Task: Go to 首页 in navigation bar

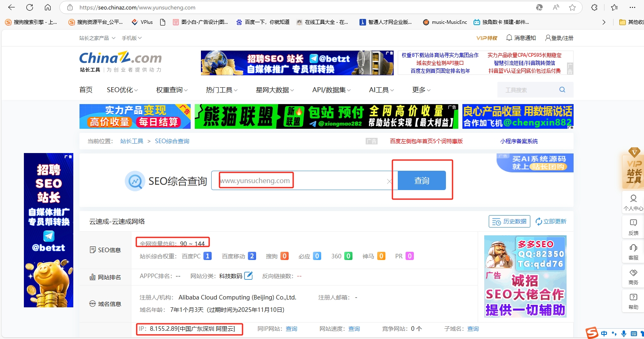Action: click(86, 90)
